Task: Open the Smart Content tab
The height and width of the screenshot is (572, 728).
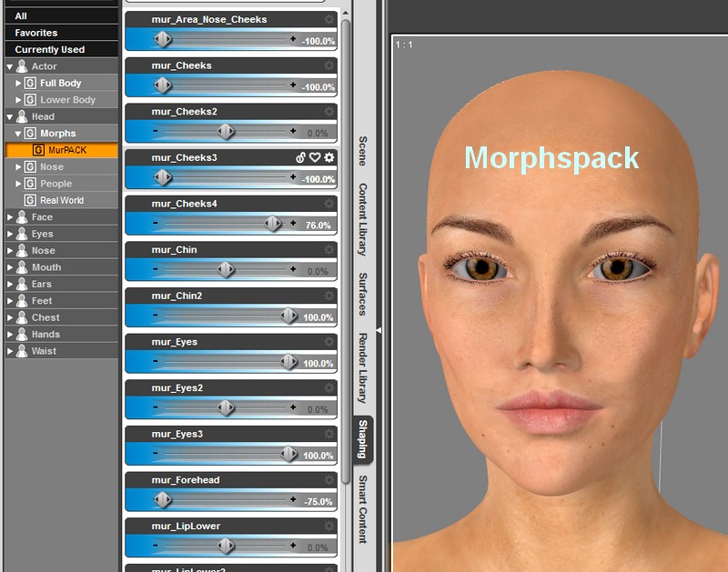Action: click(x=363, y=509)
